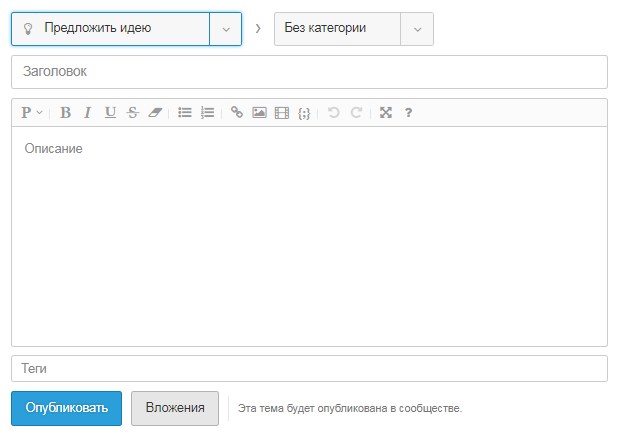This screenshot has width=620, height=441.
Task: Click the "Вложения" attachments button
Action: click(x=175, y=408)
